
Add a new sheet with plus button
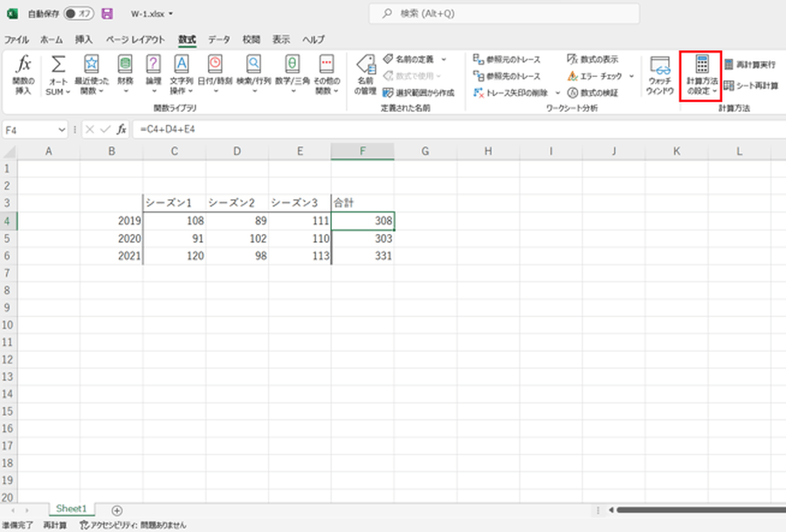[117, 509]
